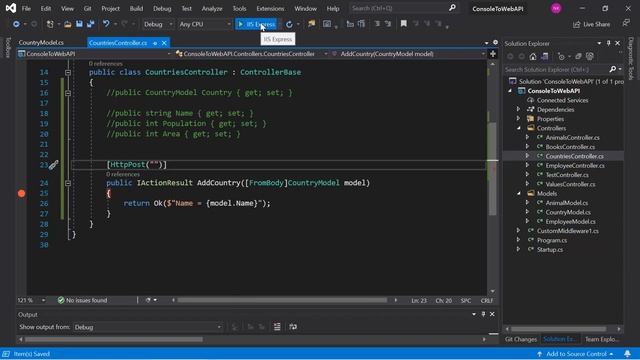
Task: Switch to the Git Changes tab
Action: point(521,339)
